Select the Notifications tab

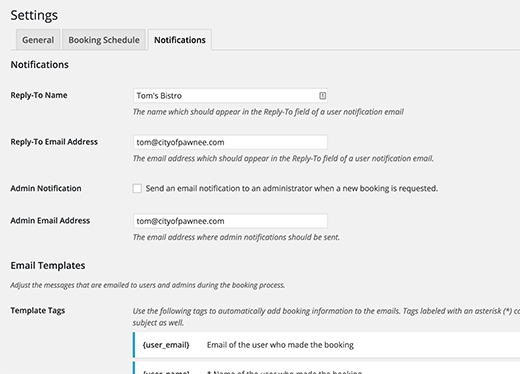click(180, 40)
